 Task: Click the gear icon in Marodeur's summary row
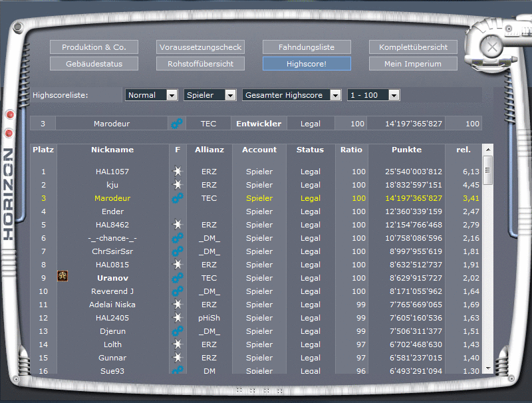coord(177,123)
